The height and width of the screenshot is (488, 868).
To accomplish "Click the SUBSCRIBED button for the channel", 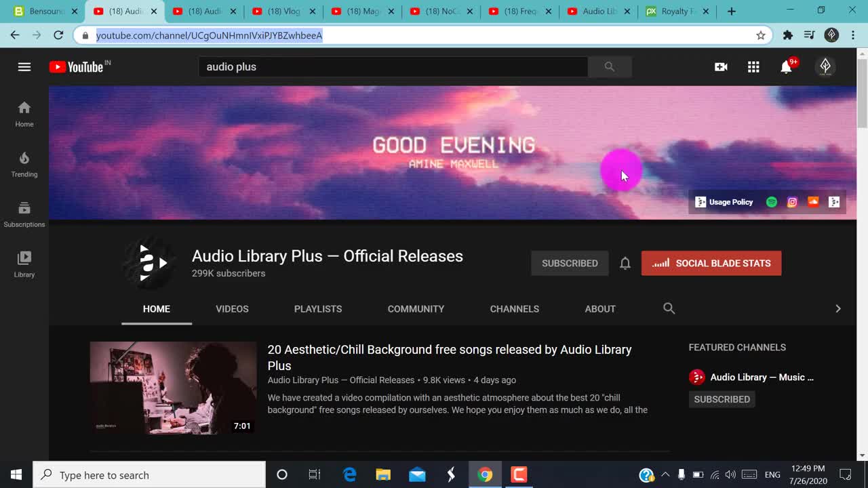I will (x=570, y=263).
